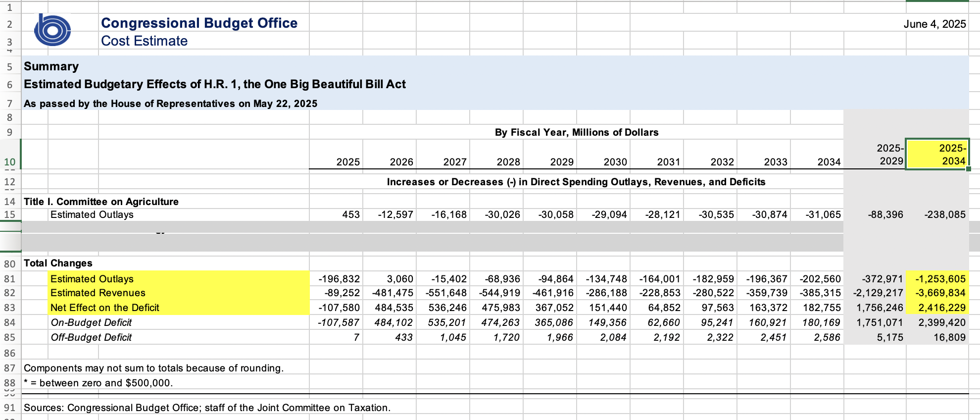Click the 2,399,420 on-budget total cell

point(937,322)
